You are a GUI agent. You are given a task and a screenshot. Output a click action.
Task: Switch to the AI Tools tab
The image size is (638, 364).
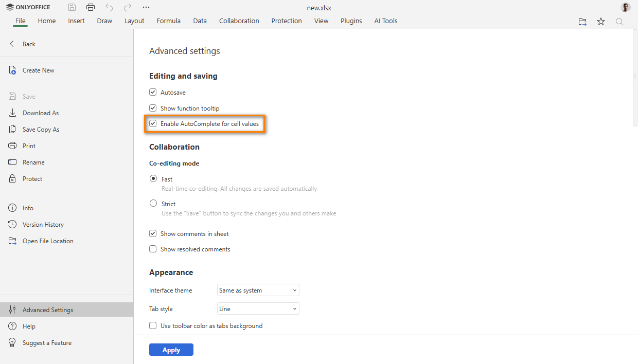coord(386,21)
